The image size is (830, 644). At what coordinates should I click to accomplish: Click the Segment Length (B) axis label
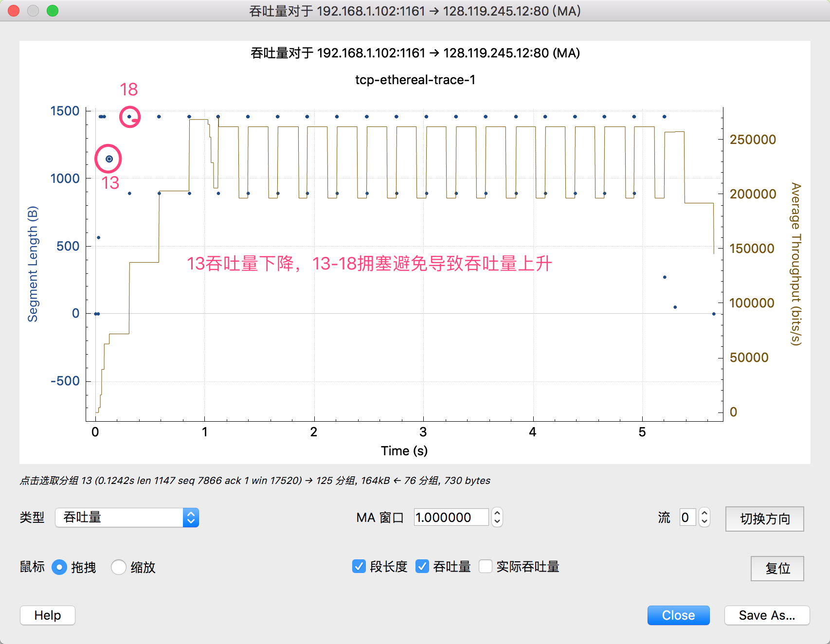click(x=33, y=264)
